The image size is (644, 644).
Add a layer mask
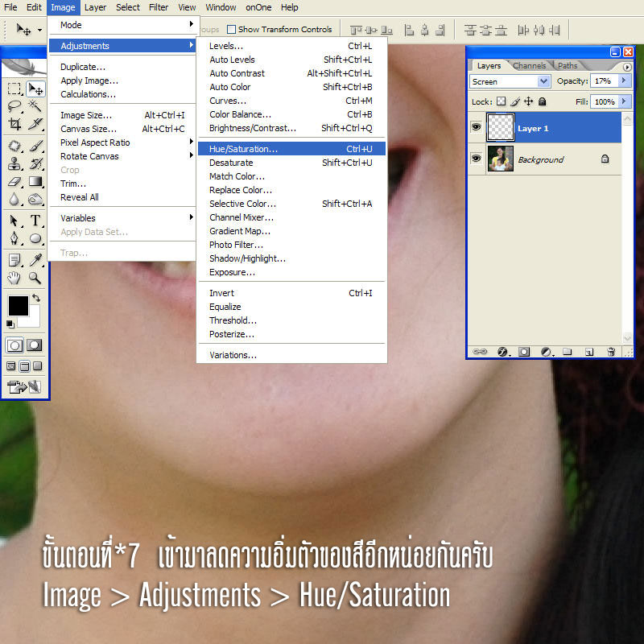[x=524, y=352]
